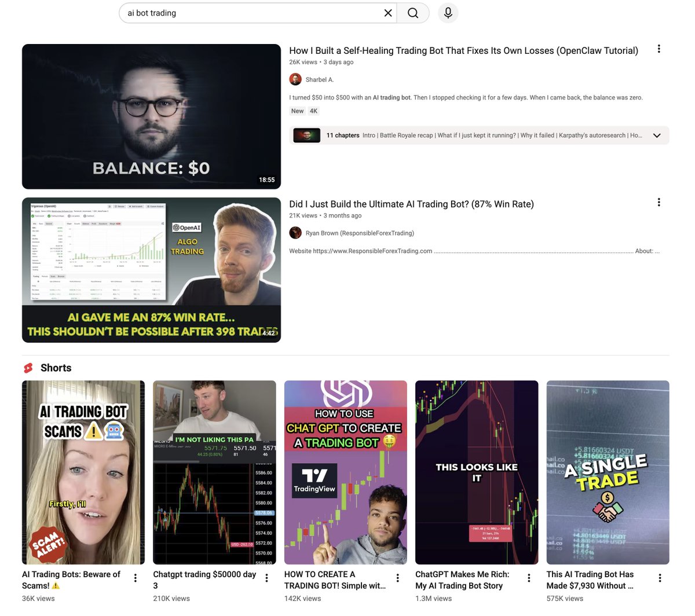Viewport: 695px width, 616px height.
Task: Open 'How I Built a Self-Healing Trading Bot' title
Action: pyautogui.click(x=463, y=51)
